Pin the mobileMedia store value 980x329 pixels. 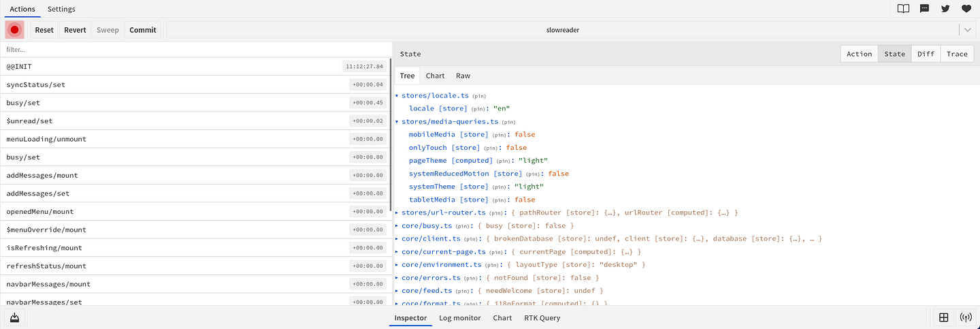click(500, 135)
